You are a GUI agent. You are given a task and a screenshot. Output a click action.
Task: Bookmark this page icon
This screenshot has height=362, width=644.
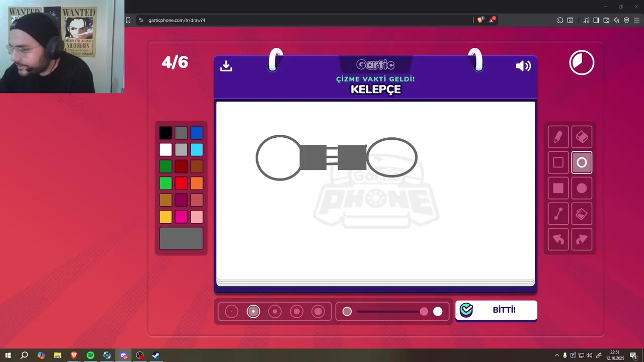tap(128, 20)
